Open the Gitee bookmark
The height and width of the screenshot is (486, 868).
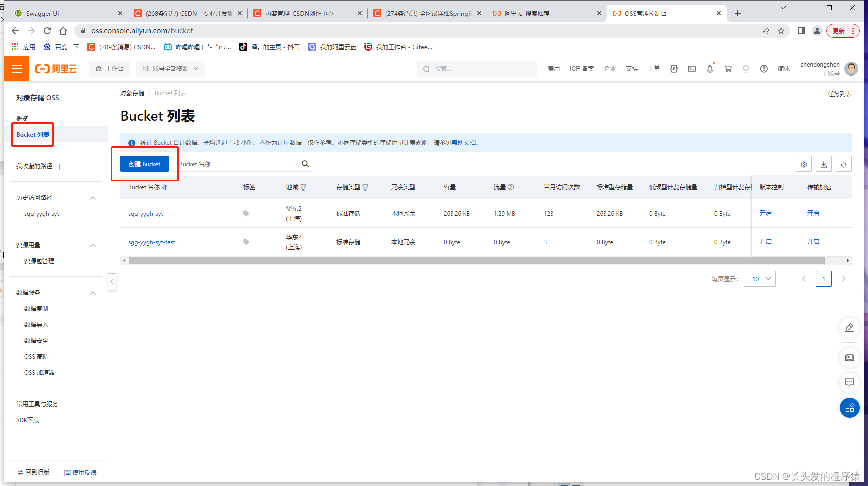click(398, 47)
